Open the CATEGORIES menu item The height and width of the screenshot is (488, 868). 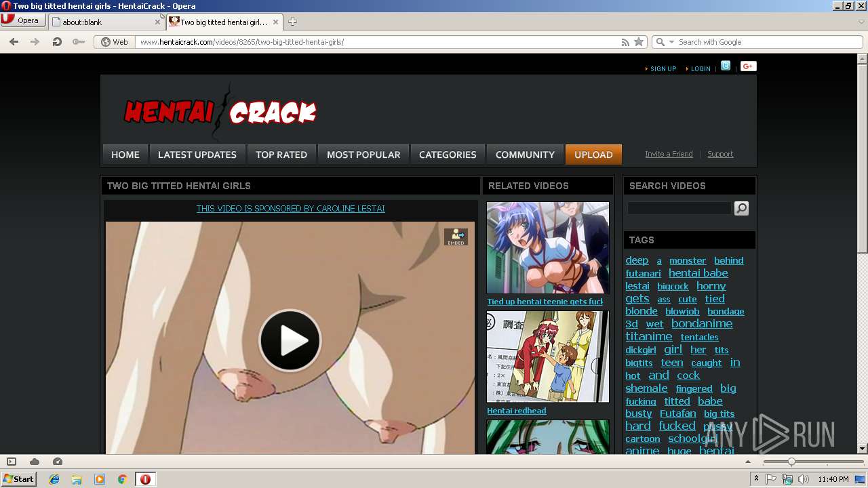448,155
